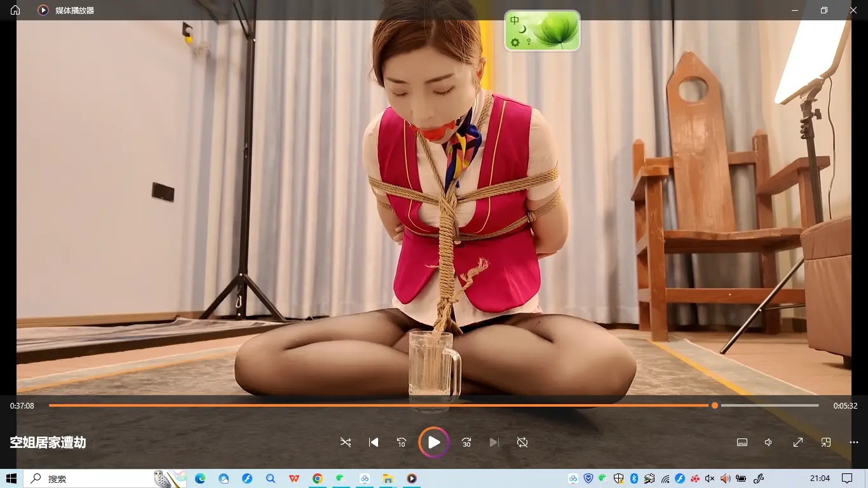Open the Windows Start menu

11,478
